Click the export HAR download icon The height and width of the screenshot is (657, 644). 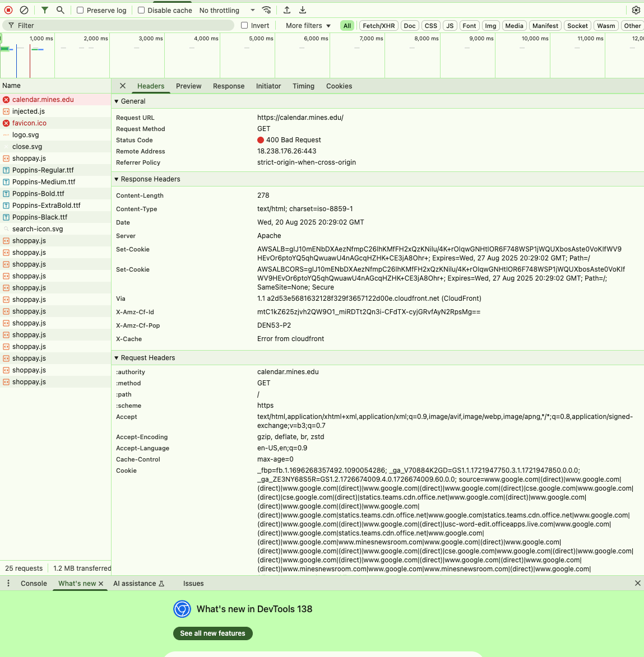point(303,10)
